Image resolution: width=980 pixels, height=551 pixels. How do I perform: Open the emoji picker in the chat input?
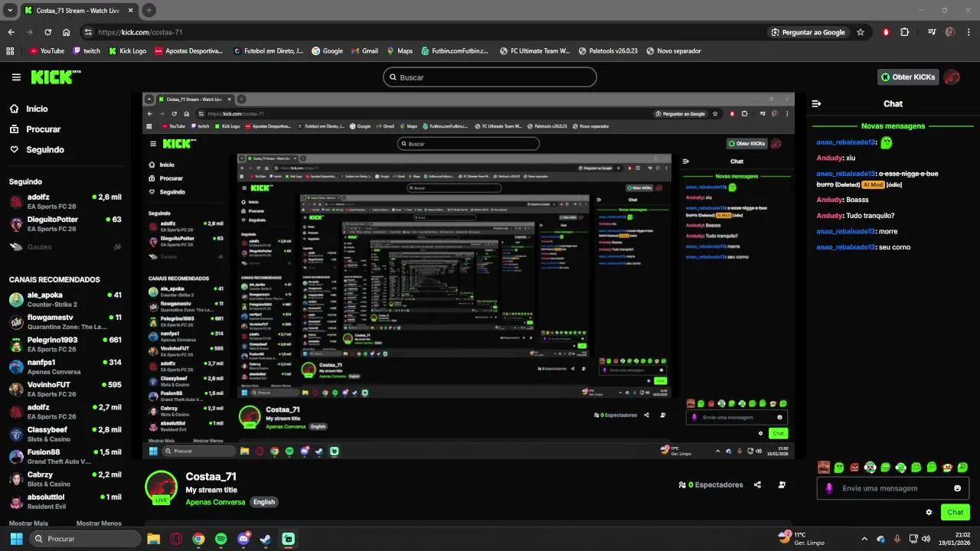pyautogui.click(x=957, y=488)
